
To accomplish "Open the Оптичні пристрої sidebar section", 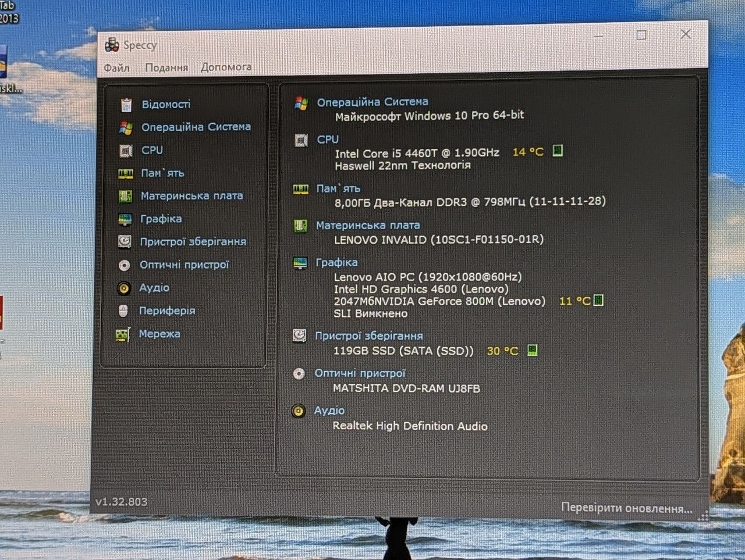I will 184,265.
